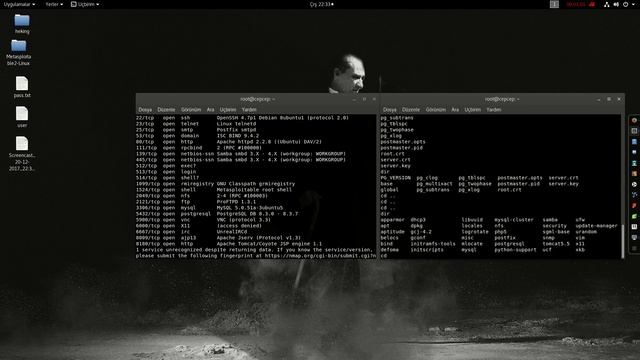Open the heking folder on desktop
Image resolution: width=640 pixels, height=360 pixels.
click(x=22, y=20)
